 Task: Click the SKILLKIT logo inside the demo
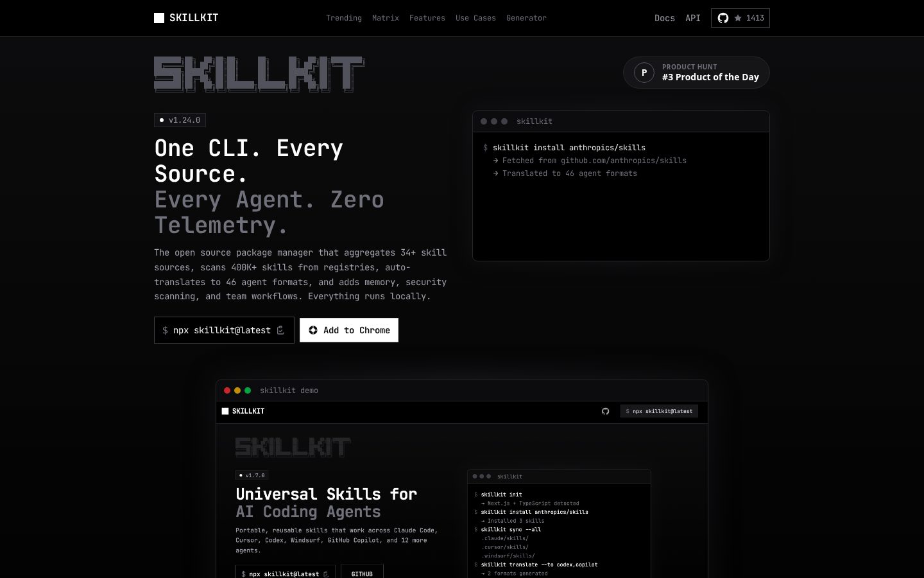(x=243, y=411)
